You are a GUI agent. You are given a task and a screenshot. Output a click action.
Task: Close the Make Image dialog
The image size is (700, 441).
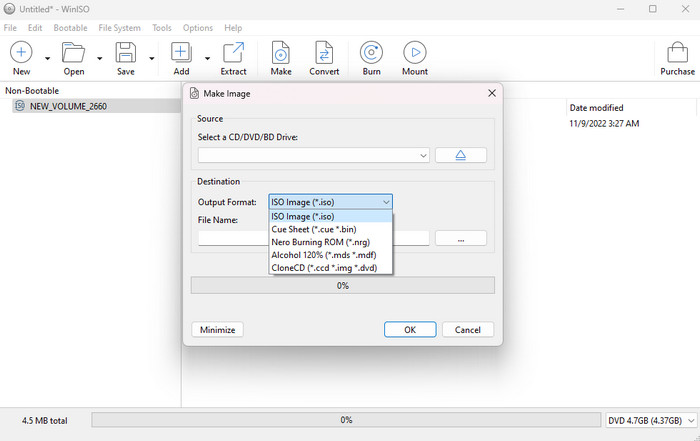tap(492, 93)
